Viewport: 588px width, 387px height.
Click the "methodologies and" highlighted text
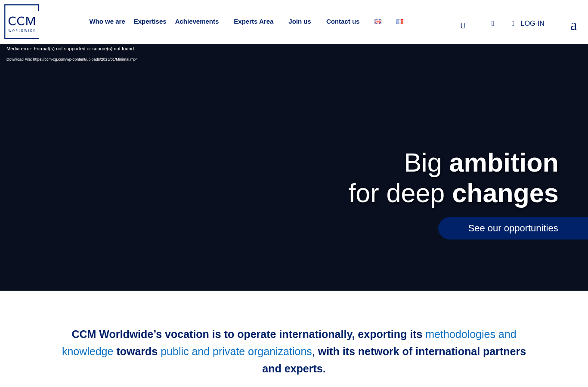(x=470, y=334)
